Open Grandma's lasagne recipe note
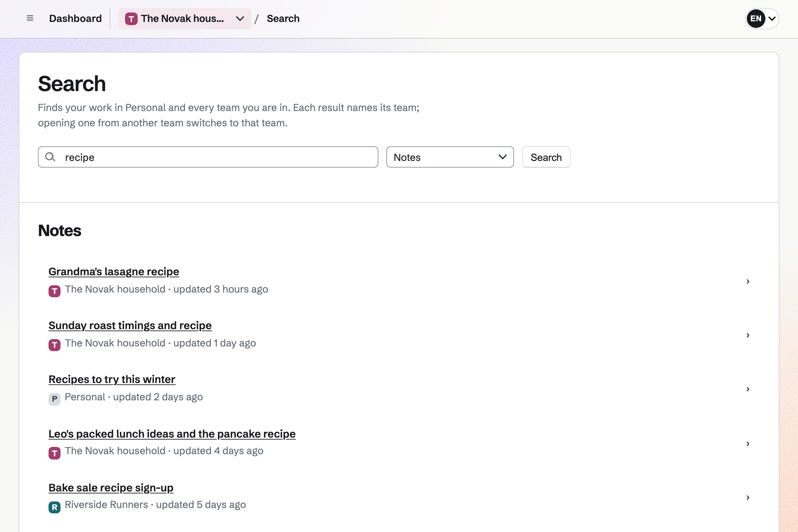The height and width of the screenshot is (532, 798). (114, 271)
